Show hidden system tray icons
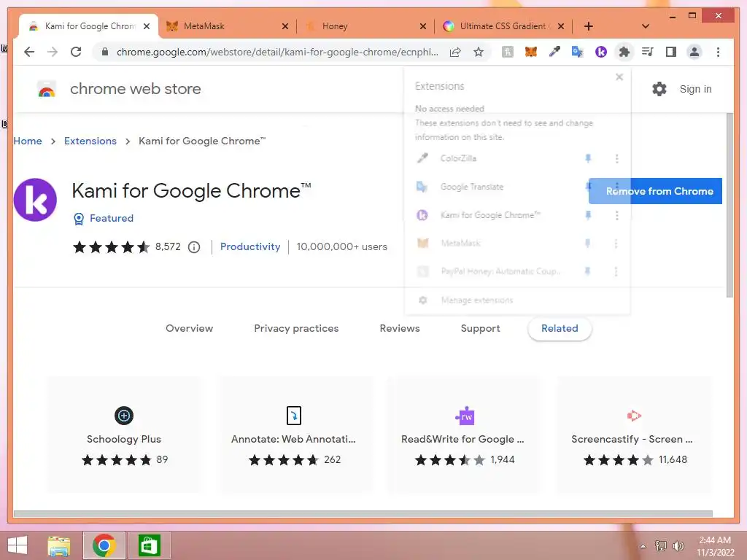Image resolution: width=747 pixels, height=560 pixels. 643,546
